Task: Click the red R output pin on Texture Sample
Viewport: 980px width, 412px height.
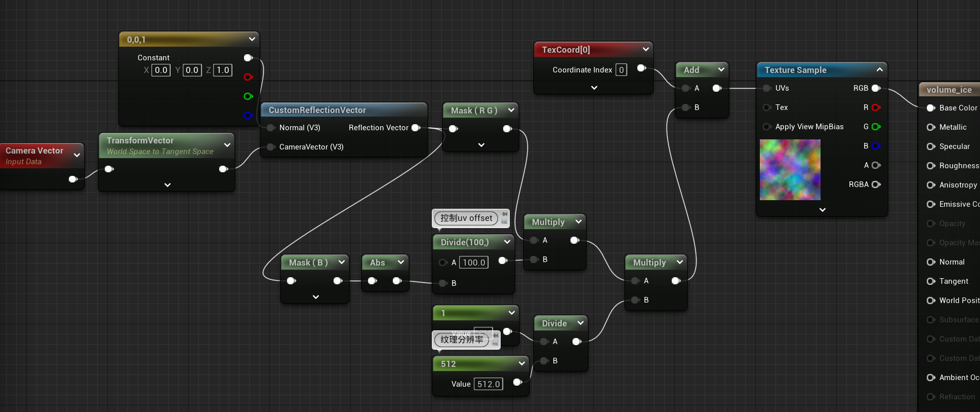Action: click(876, 107)
